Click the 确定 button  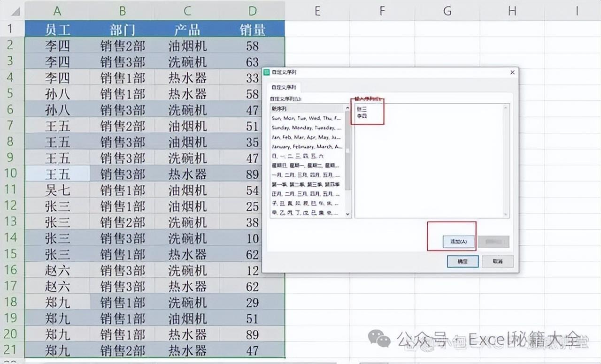(462, 261)
